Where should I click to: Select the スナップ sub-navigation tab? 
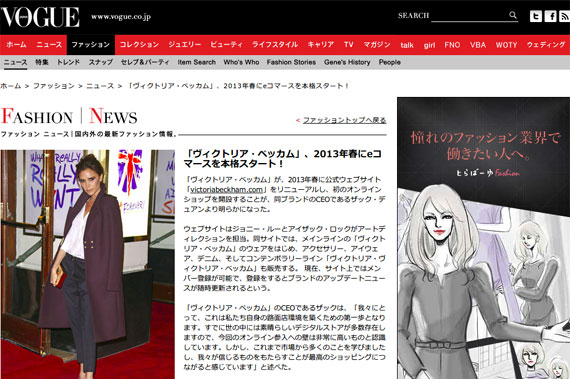tap(101, 62)
